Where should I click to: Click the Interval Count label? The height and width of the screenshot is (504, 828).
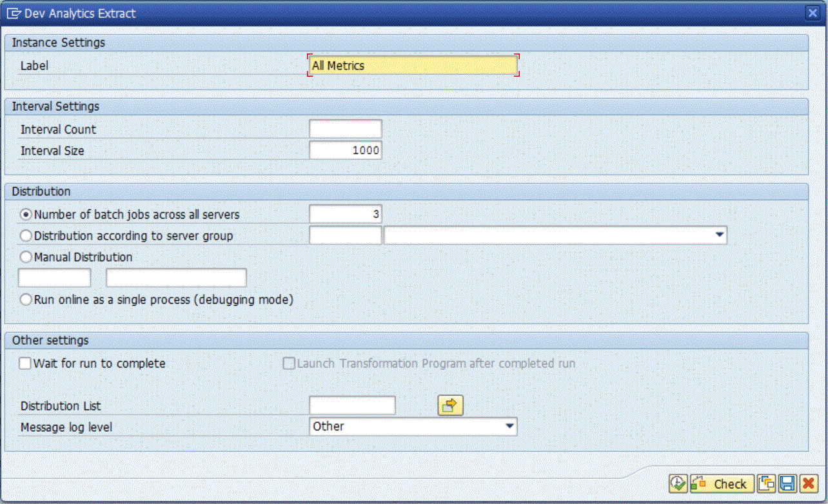click(58, 130)
